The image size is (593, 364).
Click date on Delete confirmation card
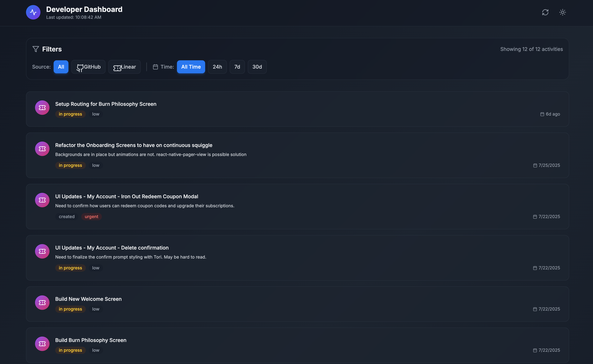point(549,268)
